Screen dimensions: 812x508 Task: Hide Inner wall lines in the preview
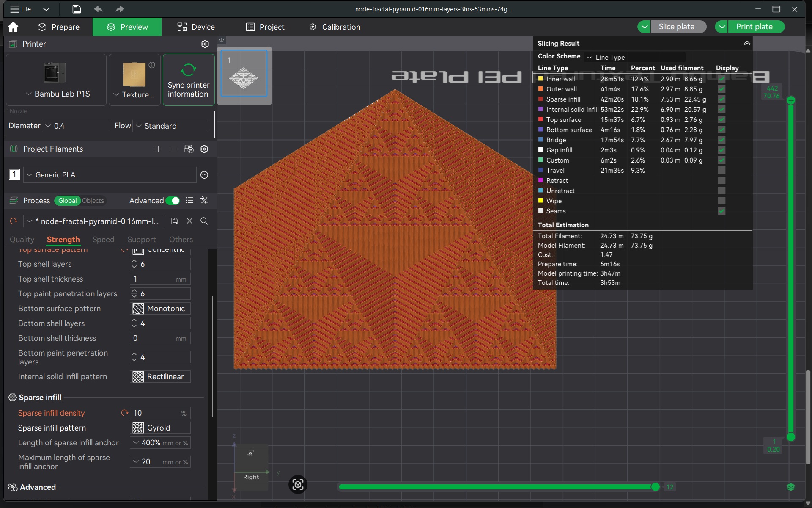[721, 79]
